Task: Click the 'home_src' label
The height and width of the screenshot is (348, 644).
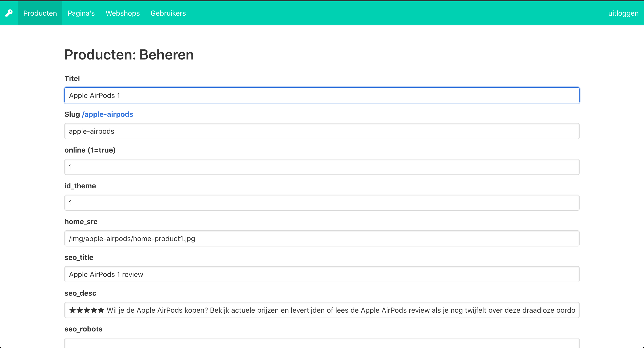Action: pyautogui.click(x=81, y=221)
